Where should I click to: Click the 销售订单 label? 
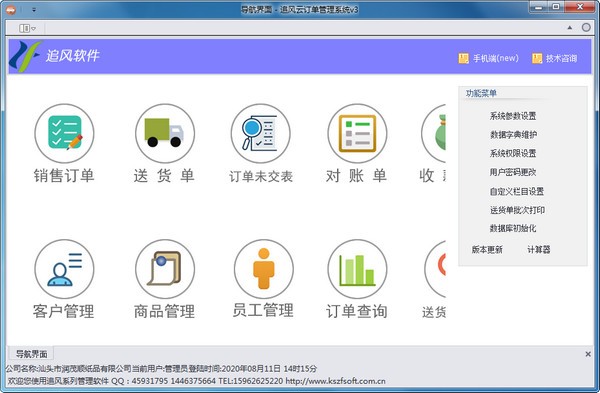[64, 176]
